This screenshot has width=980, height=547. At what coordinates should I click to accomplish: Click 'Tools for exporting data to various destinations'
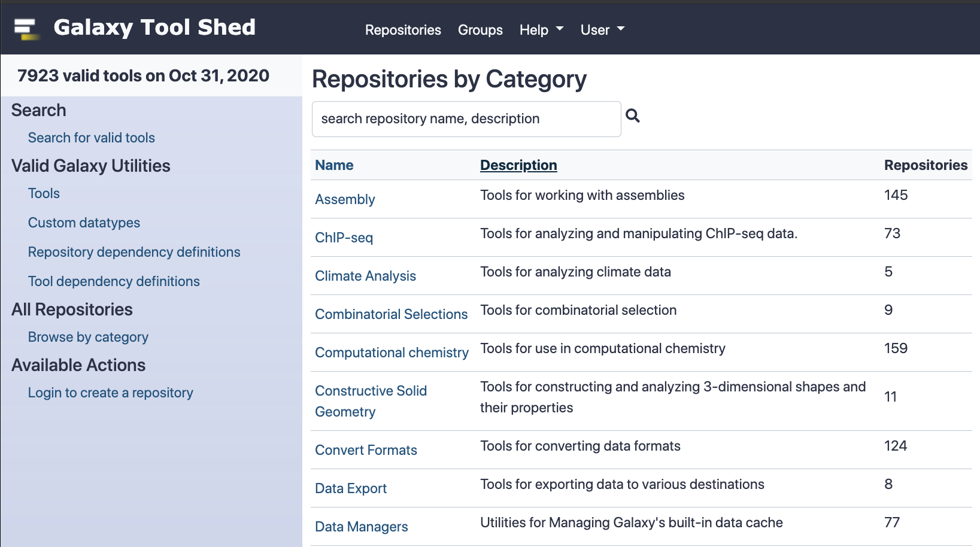622,484
